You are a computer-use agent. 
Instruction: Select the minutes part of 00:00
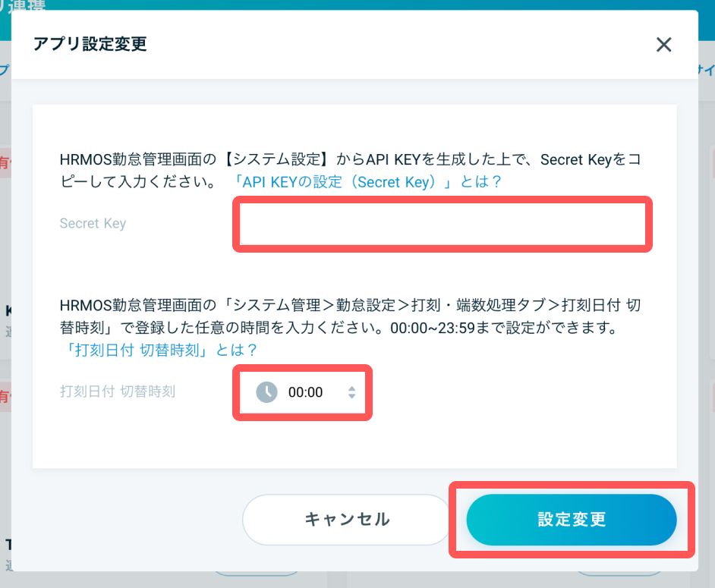(x=315, y=392)
